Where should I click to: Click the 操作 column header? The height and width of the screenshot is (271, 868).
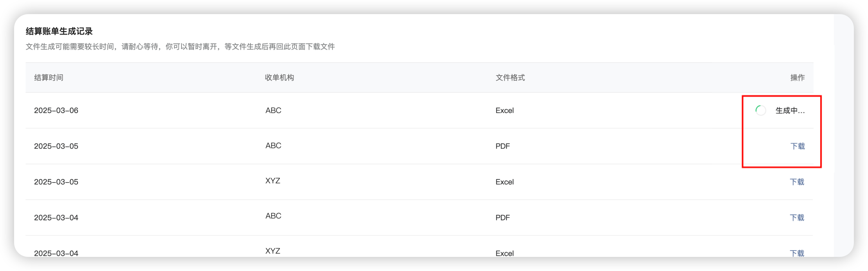797,78
